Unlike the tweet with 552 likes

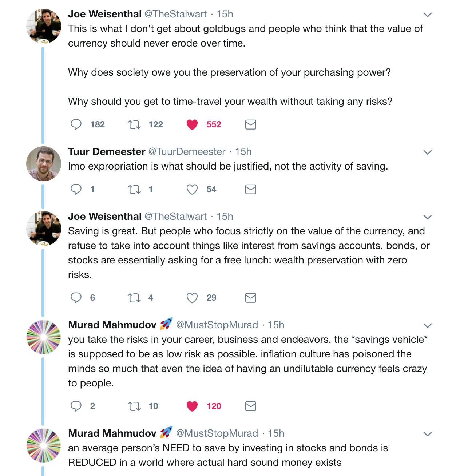(192, 125)
